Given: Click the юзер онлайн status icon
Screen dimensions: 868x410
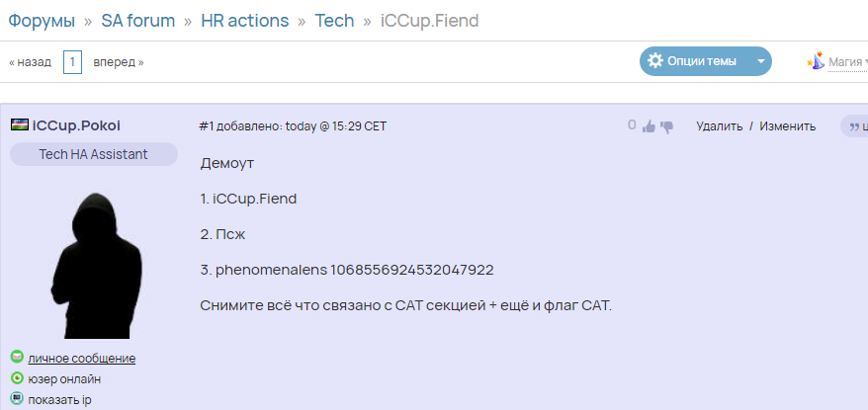Looking at the screenshot, I should (17, 378).
